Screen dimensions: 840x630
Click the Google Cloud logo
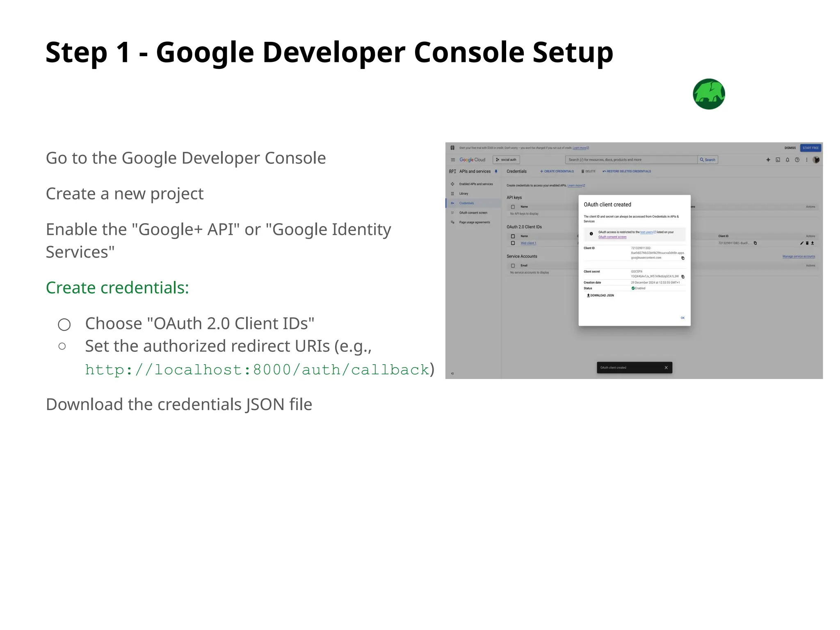pyautogui.click(x=472, y=160)
